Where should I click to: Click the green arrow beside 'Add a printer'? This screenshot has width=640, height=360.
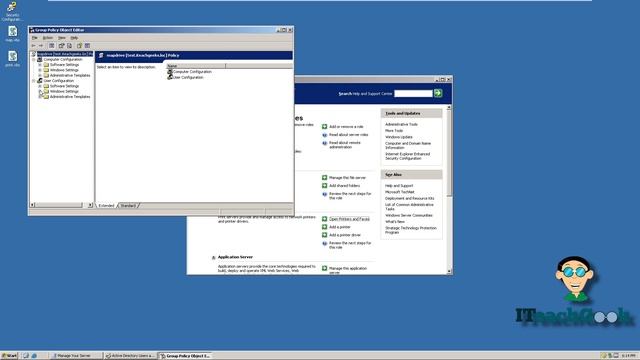324,227
